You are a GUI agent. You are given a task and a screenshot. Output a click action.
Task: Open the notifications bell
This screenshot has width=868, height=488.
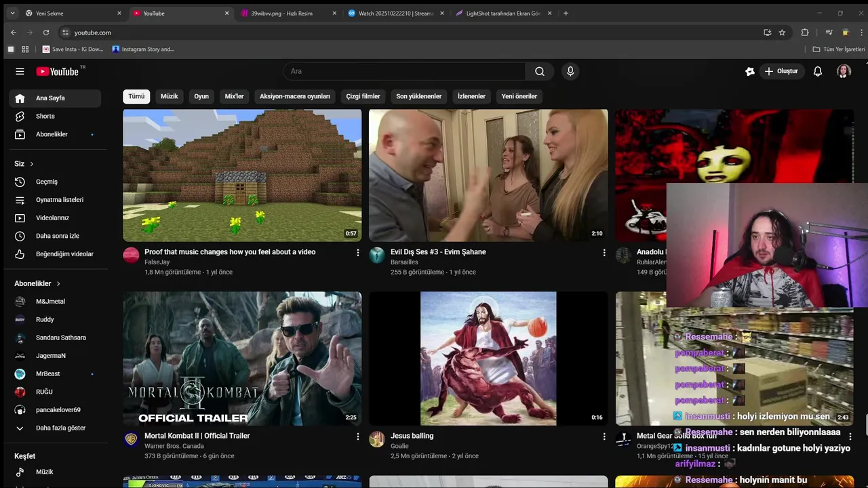(818, 71)
